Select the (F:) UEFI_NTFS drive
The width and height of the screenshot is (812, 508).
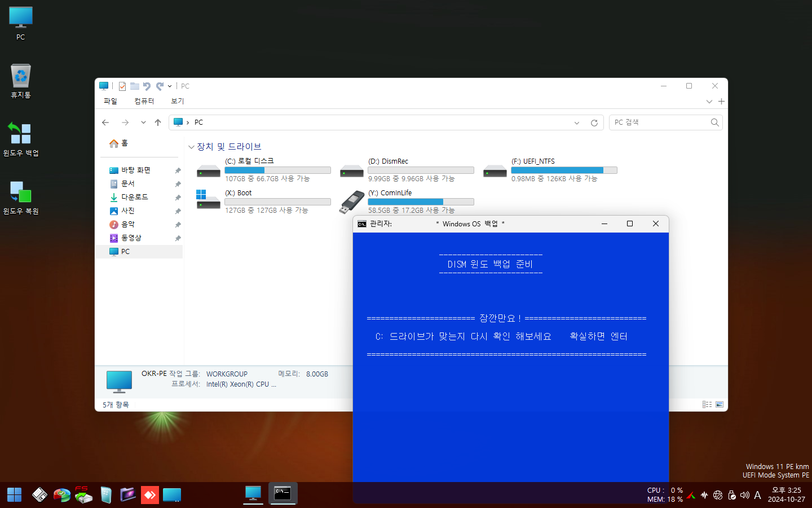(550, 170)
